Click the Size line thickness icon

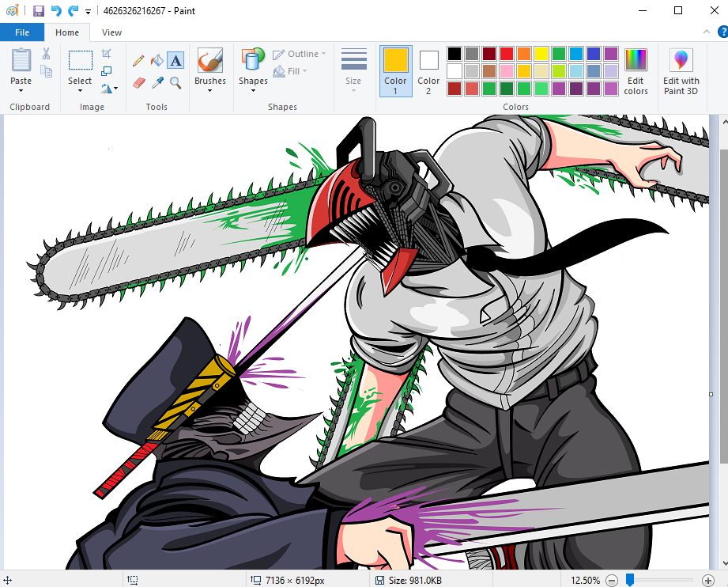354,59
